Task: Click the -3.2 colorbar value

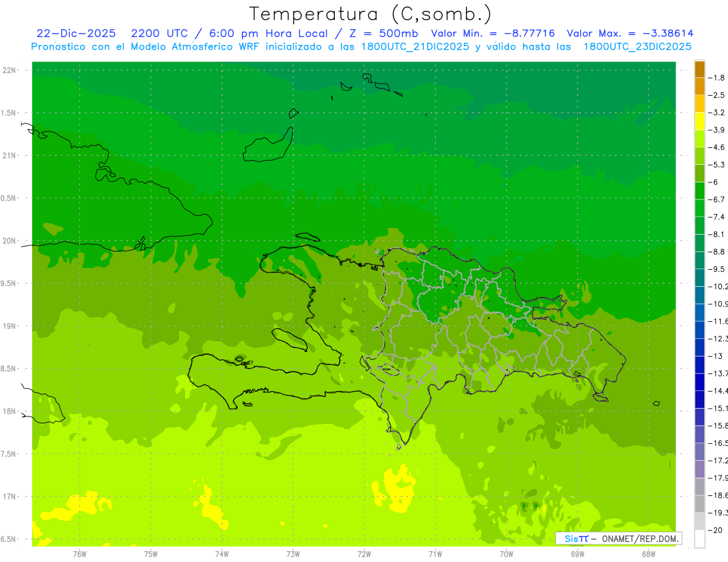Action: tap(718, 113)
